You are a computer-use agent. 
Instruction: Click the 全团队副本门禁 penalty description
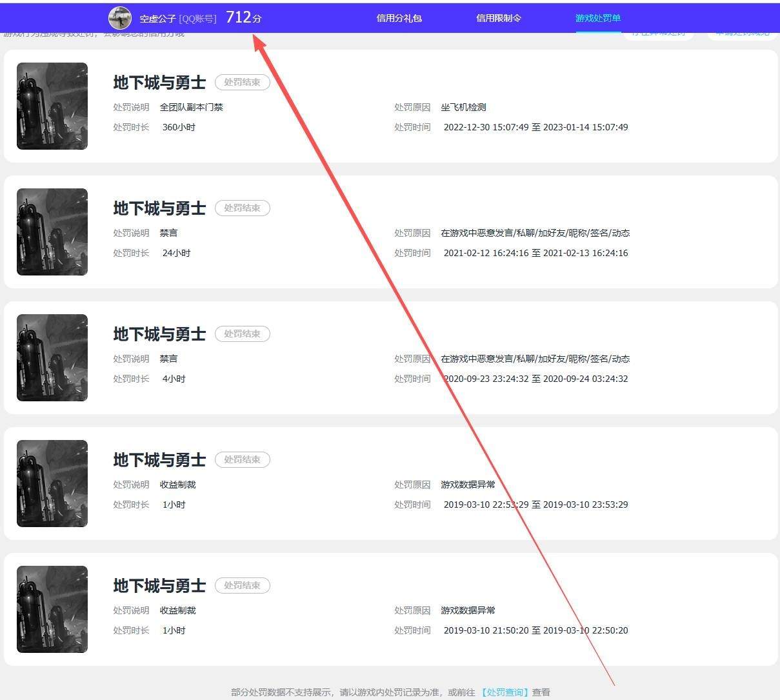[192, 107]
